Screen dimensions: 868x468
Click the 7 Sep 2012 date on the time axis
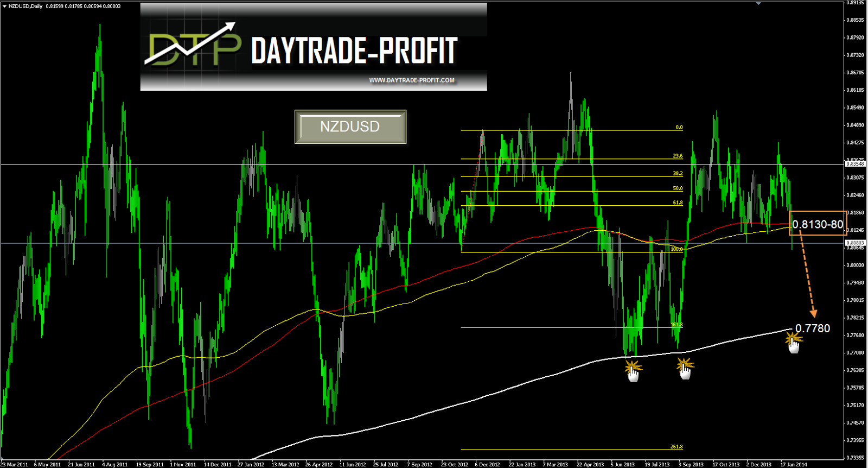pyautogui.click(x=420, y=465)
